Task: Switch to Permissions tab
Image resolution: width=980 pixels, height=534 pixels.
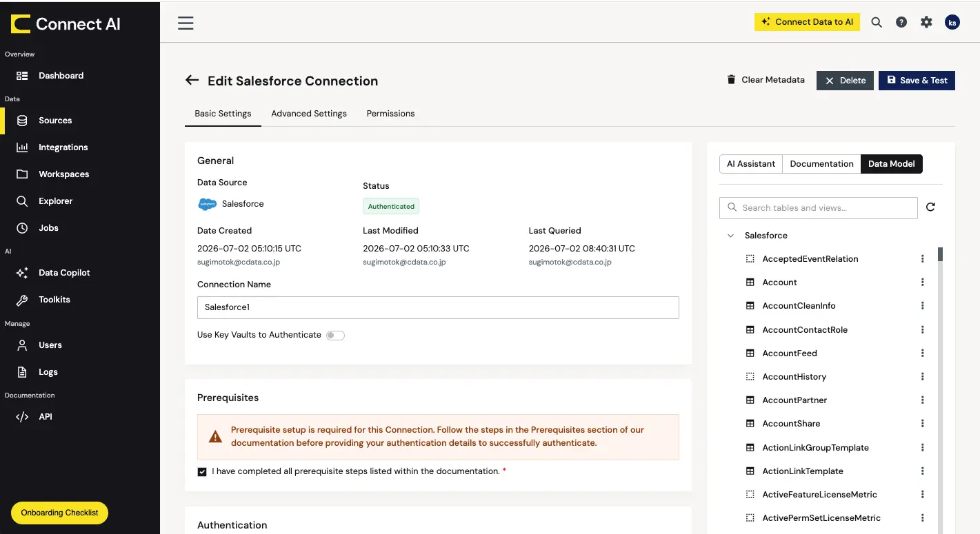Action: [390, 114]
